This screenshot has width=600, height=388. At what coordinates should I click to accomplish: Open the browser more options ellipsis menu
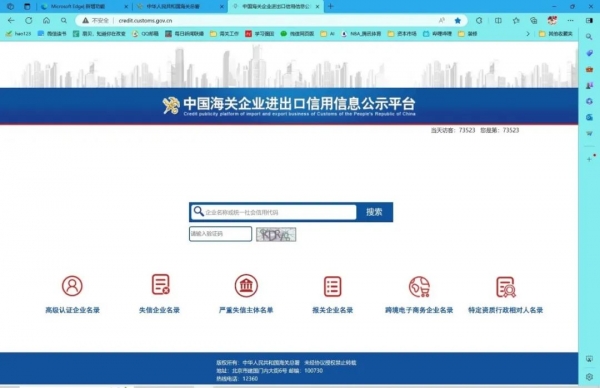pos(571,21)
